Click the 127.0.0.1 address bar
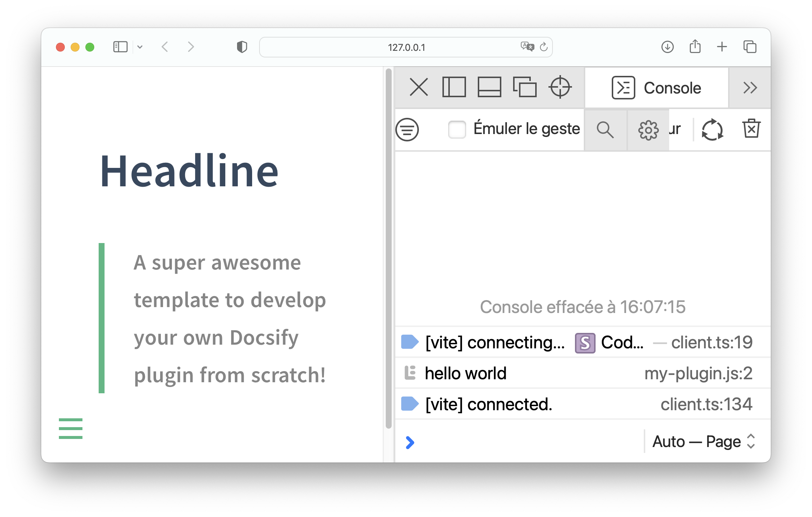This screenshot has width=812, height=517. coord(406,47)
